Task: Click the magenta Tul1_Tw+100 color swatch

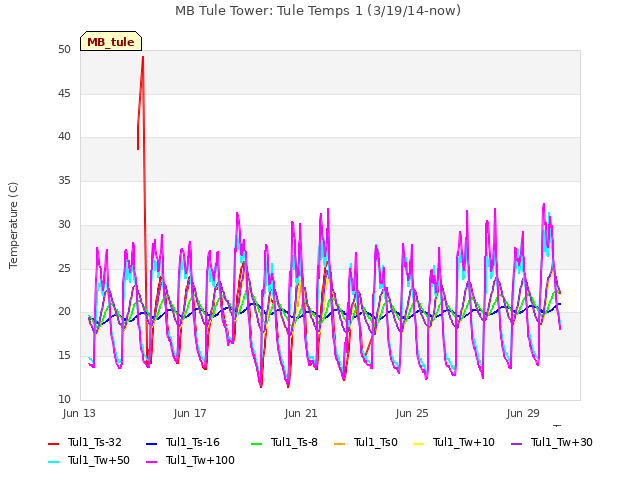Action: [x=151, y=461]
